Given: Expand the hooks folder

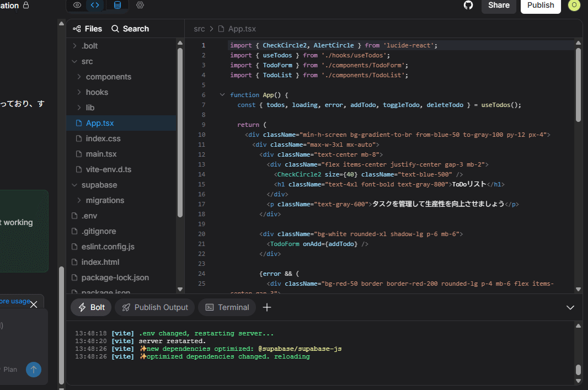Looking at the screenshot, I should coord(97,92).
